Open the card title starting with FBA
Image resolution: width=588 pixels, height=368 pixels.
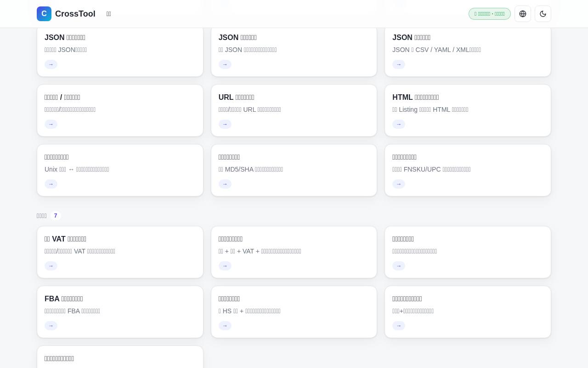64,299
